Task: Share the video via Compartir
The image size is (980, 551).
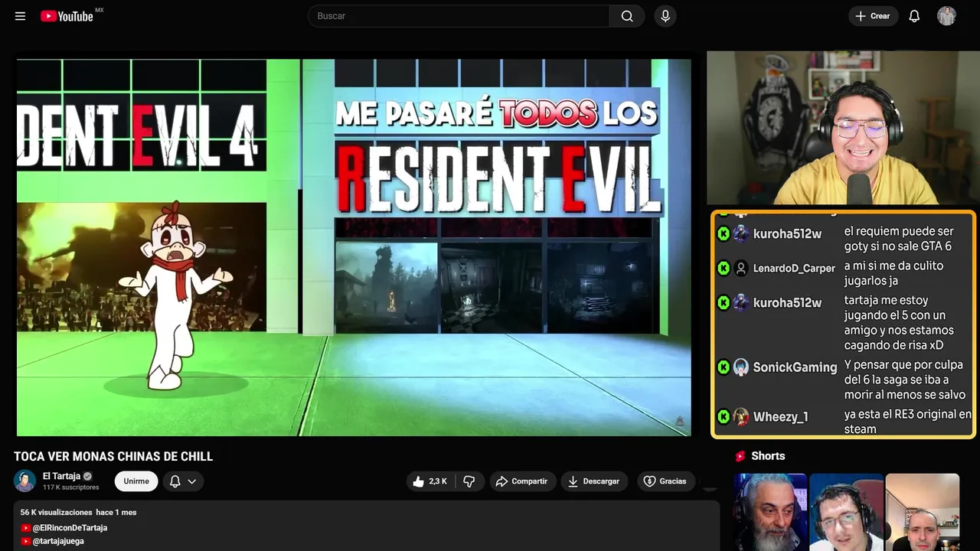Action: click(521, 481)
